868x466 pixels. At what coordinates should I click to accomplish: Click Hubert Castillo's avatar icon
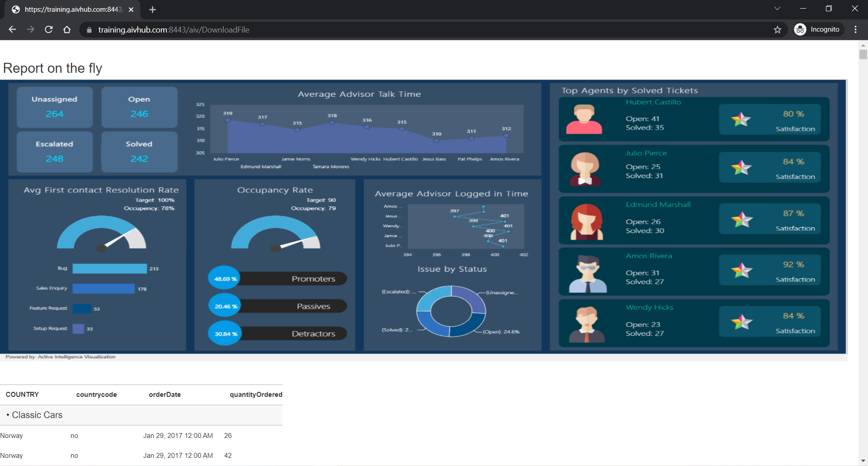pos(584,119)
